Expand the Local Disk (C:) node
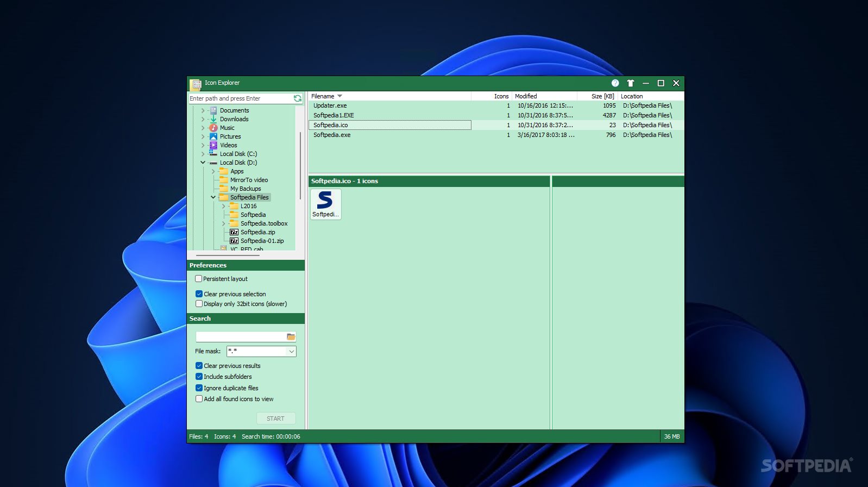Image resolution: width=868 pixels, height=487 pixels. coord(203,154)
